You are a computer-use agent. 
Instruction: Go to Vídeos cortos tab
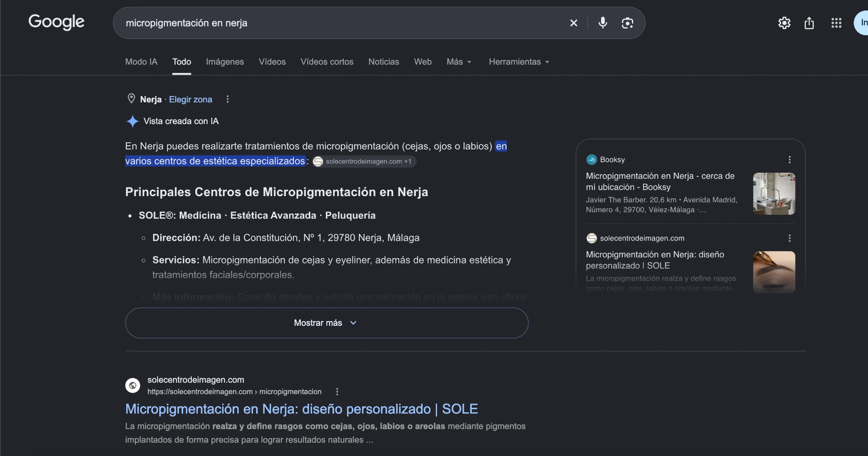(x=327, y=62)
